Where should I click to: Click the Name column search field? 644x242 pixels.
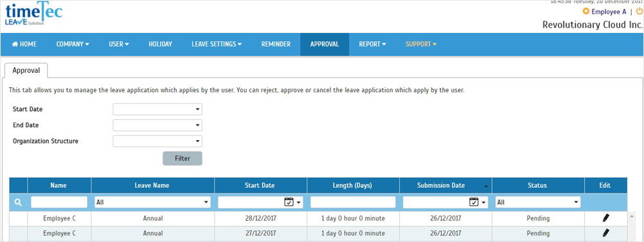point(59,202)
